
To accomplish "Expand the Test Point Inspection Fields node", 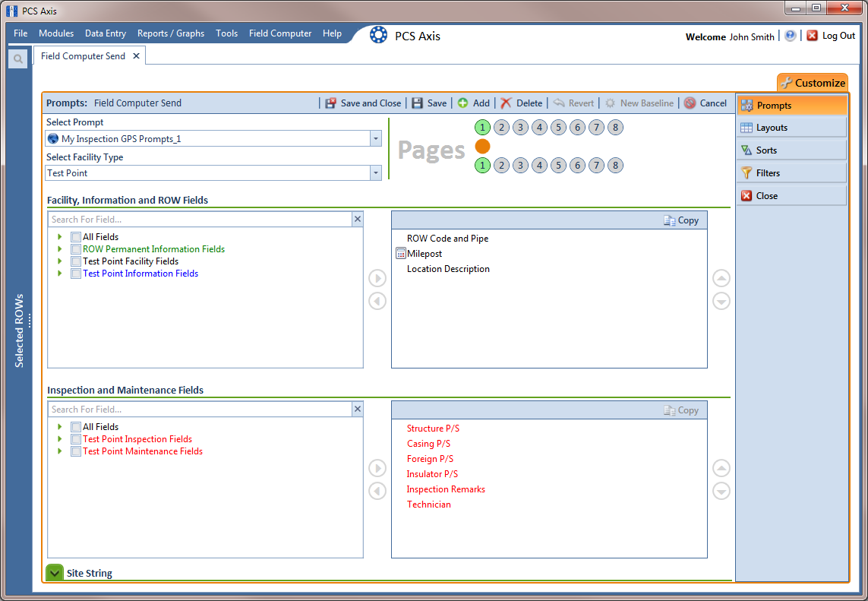I will coord(60,439).
